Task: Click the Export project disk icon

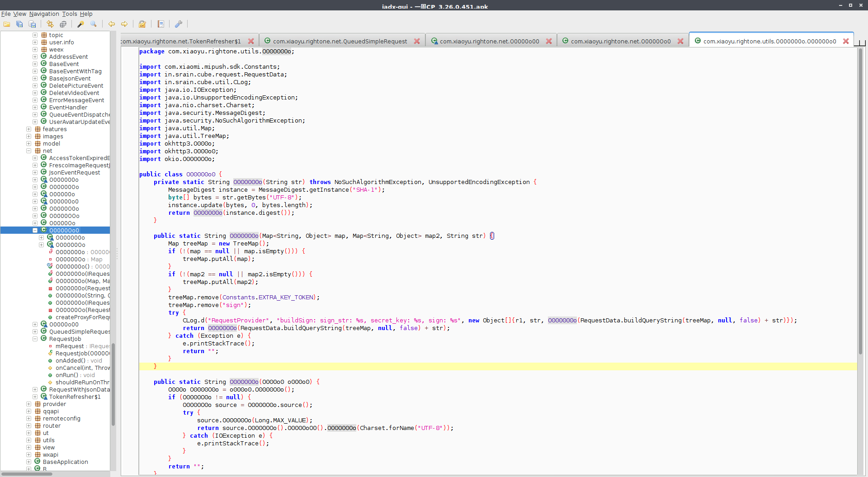Action: click(x=32, y=24)
